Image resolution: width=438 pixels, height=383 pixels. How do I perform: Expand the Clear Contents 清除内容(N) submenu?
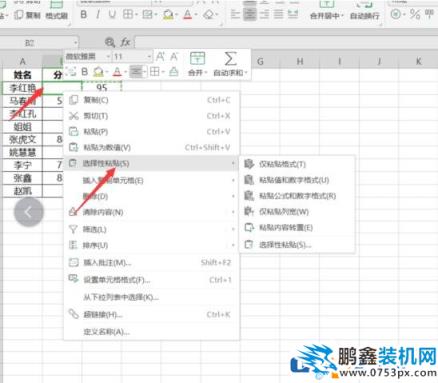(151, 212)
